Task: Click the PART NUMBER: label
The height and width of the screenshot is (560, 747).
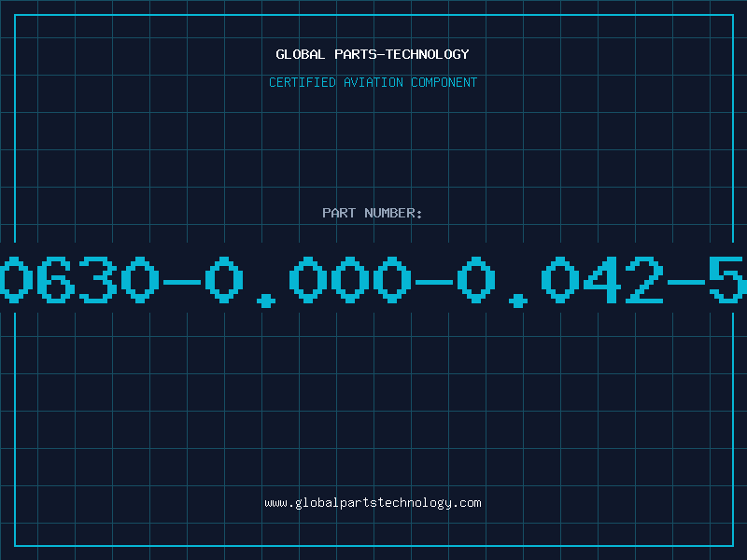Action: point(373,213)
